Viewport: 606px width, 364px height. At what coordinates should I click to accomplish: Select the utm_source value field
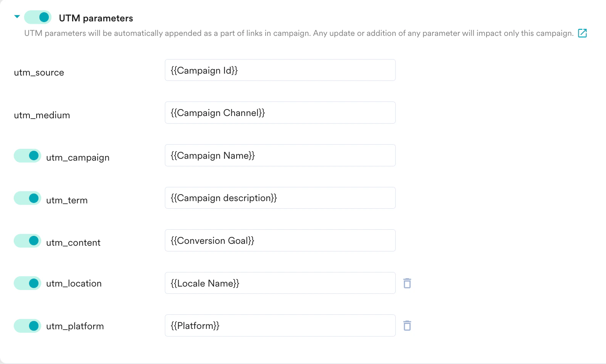pos(280,70)
